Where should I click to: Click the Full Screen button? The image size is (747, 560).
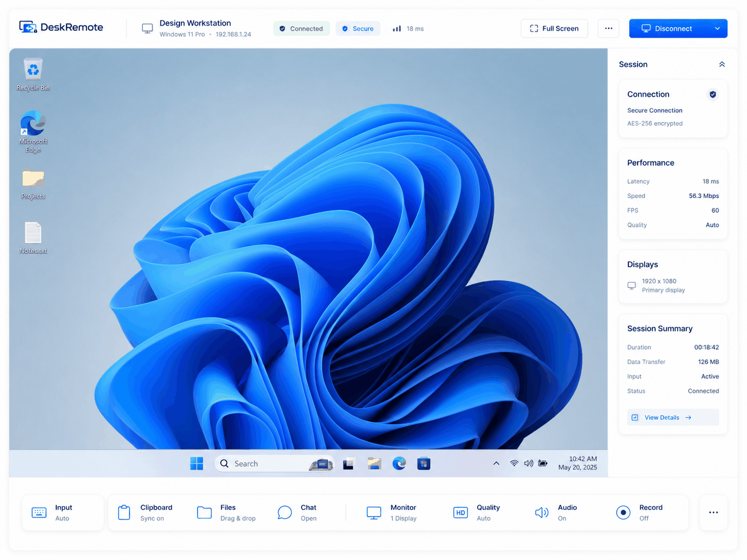tap(555, 28)
